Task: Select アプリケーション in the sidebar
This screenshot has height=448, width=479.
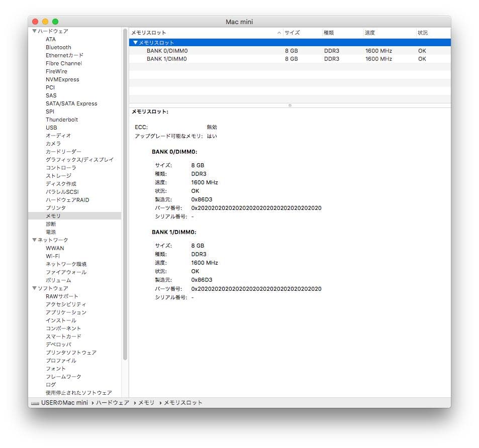Action: point(66,312)
